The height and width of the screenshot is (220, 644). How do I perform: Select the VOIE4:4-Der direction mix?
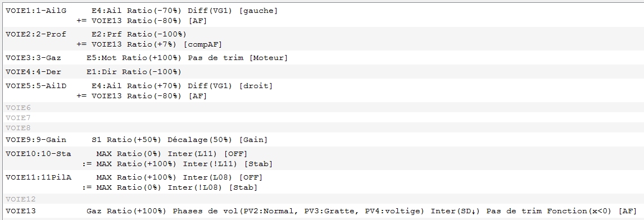(93, 72)
